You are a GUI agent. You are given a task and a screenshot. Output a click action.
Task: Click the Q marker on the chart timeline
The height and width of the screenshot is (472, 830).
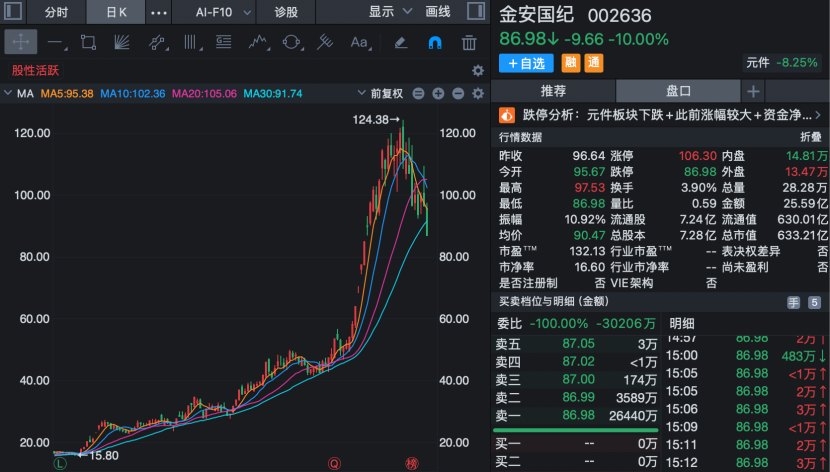pos(334,464)
